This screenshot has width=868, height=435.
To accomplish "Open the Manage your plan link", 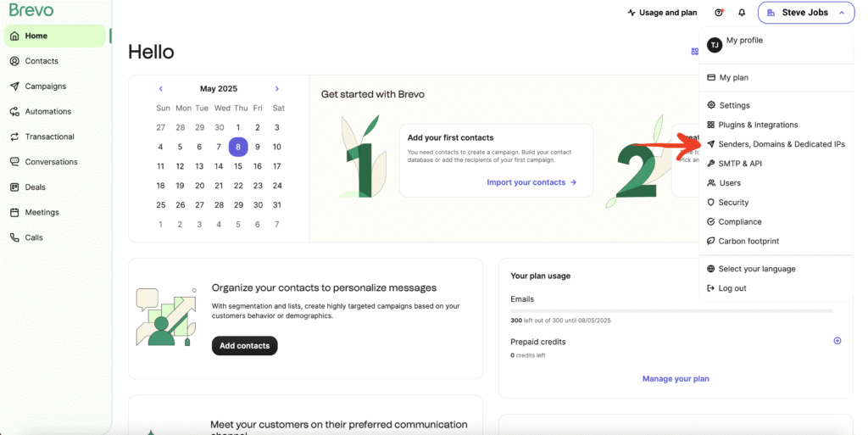I will pos(676,378).
